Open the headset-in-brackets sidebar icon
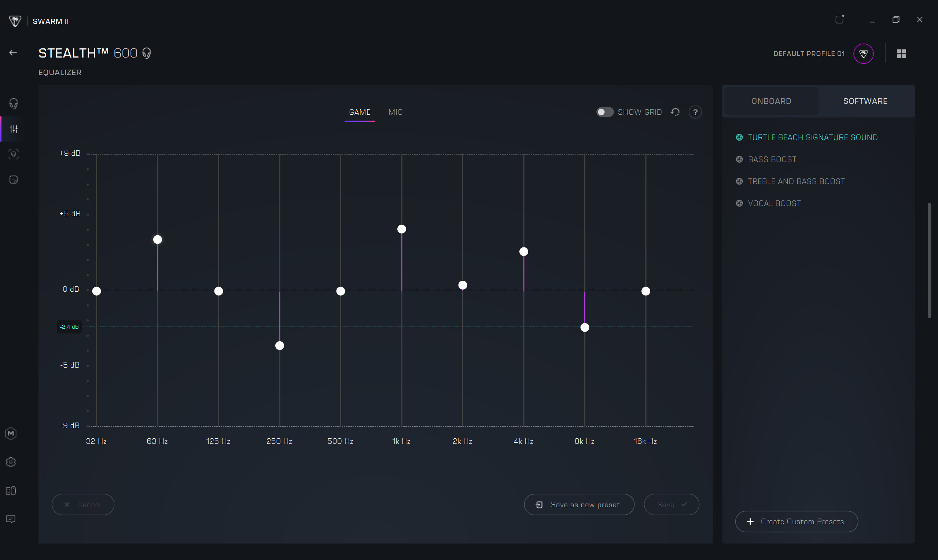This screenshot has height=560, width=938. [14, 154]
